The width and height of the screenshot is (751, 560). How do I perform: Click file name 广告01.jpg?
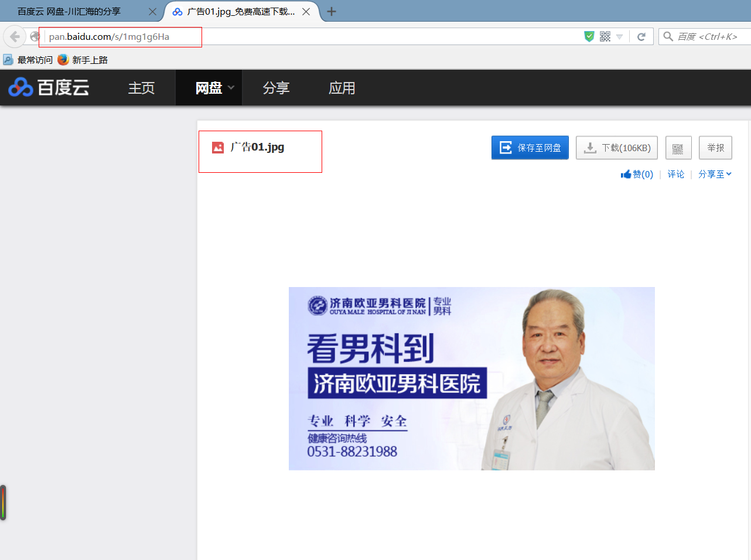click(257, 147)
